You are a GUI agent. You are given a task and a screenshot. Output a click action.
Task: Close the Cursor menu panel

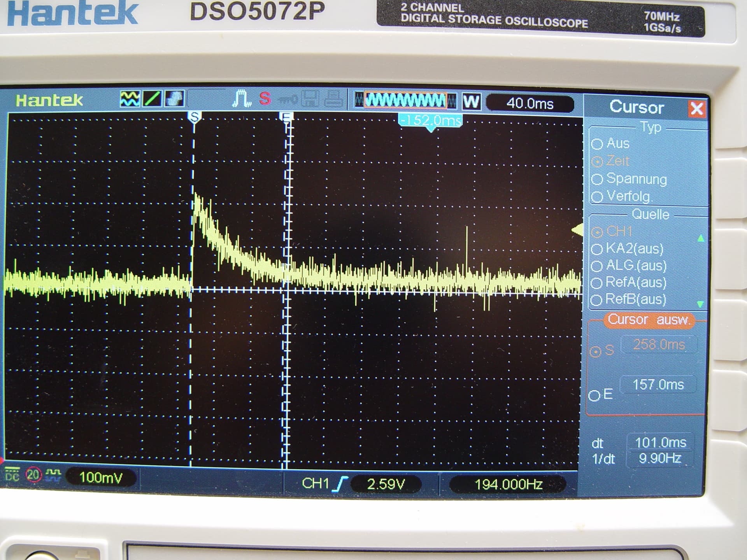696,108
